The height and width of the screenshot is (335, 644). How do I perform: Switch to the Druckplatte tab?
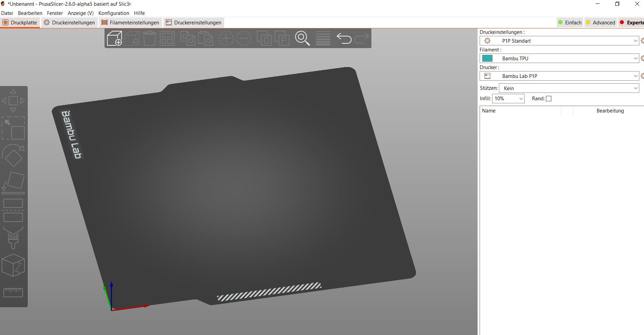20,23
